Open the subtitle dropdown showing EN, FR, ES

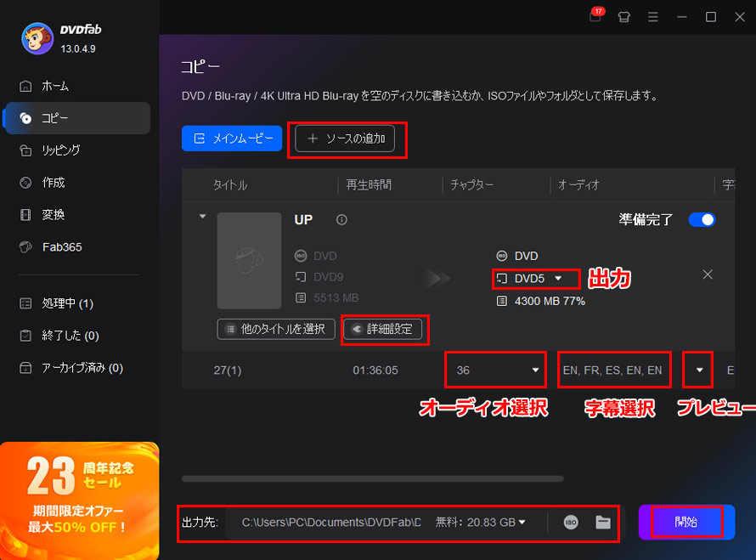[614, 370]
